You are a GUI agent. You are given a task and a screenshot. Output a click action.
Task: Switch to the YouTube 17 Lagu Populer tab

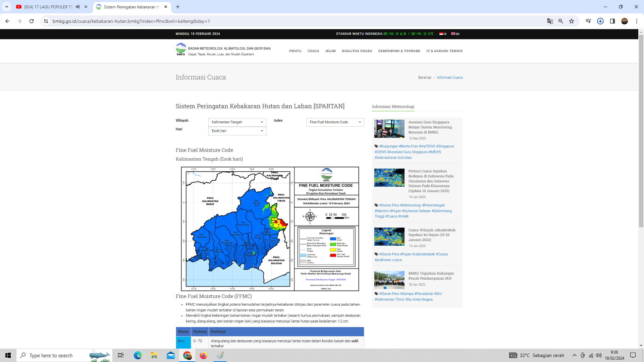[48, 7]
